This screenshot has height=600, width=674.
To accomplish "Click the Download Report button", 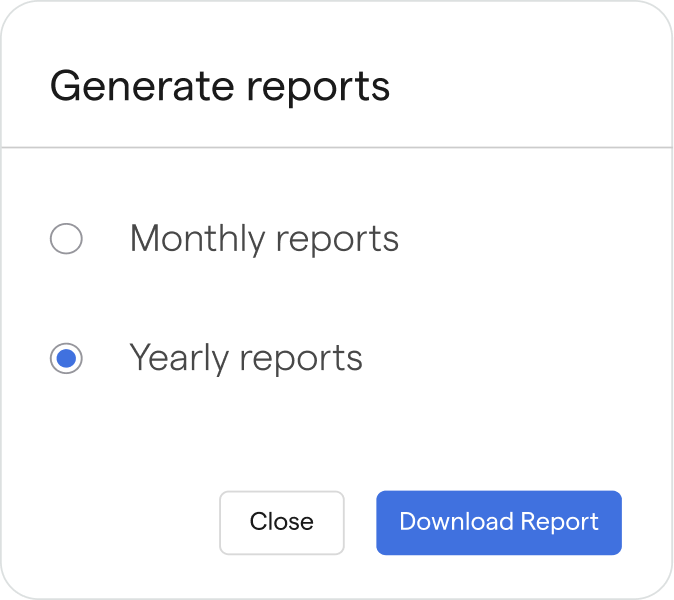I will click(x=498, y=522).
